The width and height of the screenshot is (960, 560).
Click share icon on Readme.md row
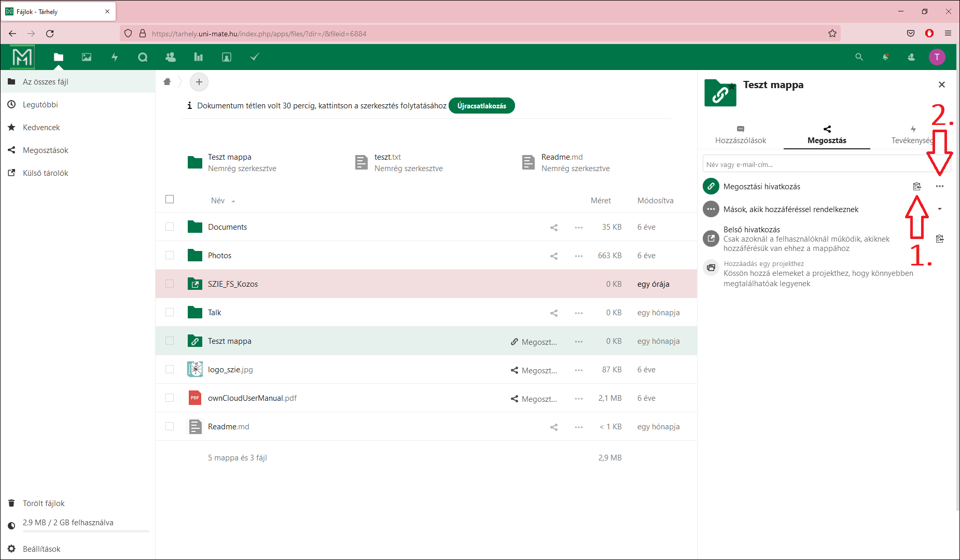click(554, 427)
